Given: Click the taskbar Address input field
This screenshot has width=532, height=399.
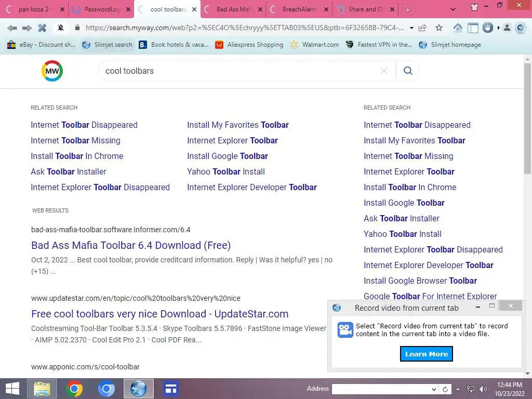Looking at the screenshot, I should pyautogui.click(x=382, y=389).
